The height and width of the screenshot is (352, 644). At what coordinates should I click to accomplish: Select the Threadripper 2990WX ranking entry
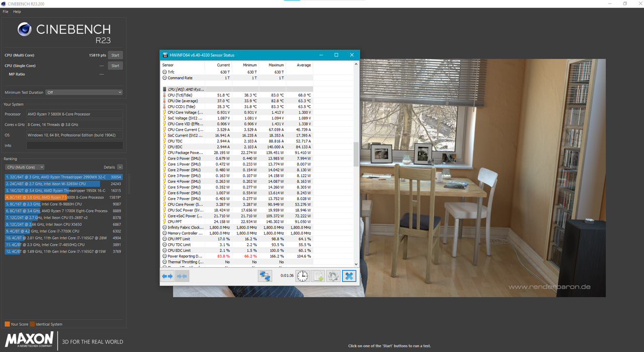63,177
